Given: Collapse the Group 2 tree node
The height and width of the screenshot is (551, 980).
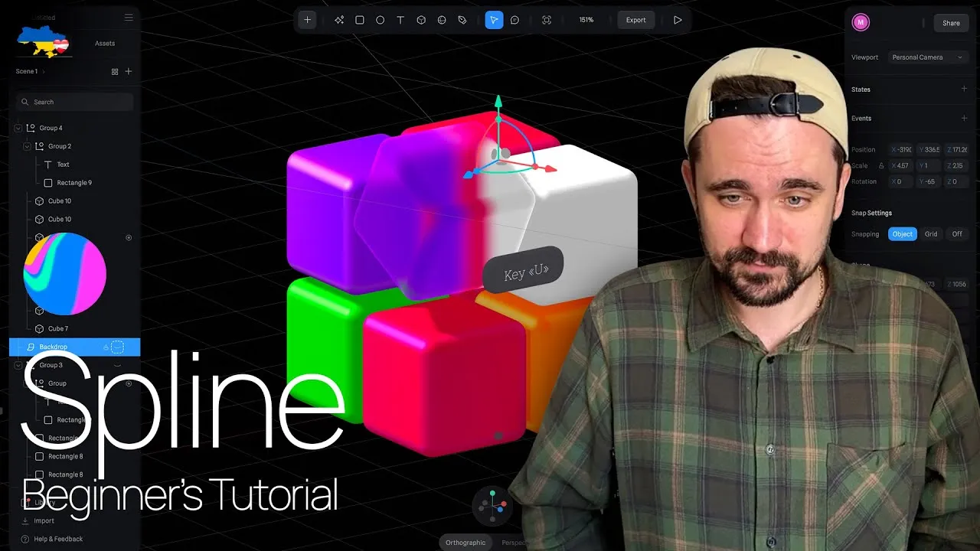Looking at the screenshot, I should point(27,146).
